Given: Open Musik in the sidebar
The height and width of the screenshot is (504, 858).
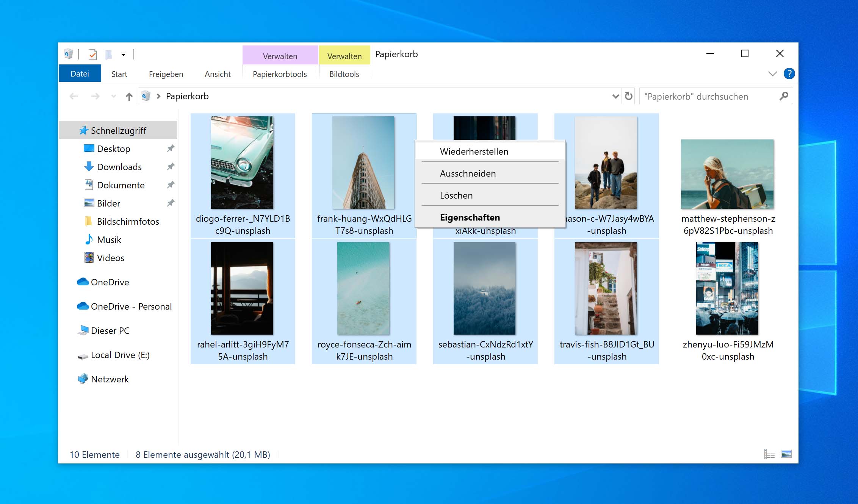Looking at the screenshot, I should (x=109, y=239).
